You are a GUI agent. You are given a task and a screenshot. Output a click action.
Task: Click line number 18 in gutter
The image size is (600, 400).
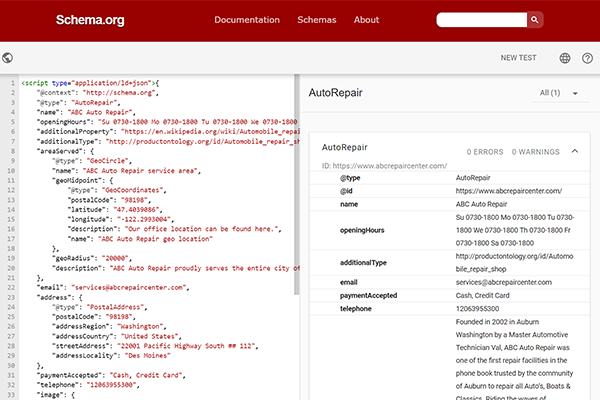(11, 248)
